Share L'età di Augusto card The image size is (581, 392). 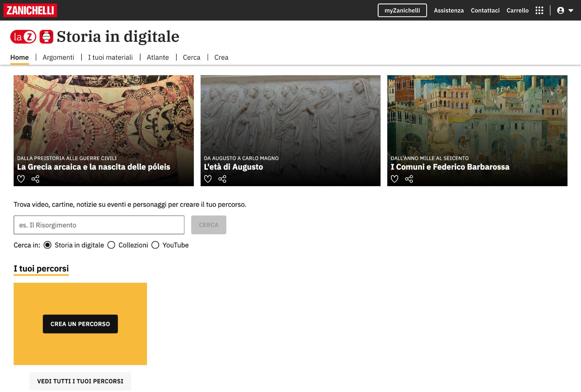222,179
